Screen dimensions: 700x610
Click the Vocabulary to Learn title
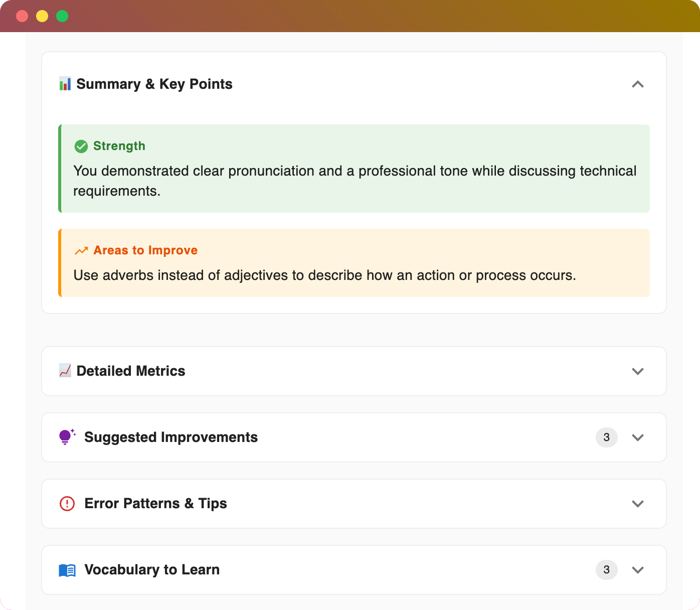152,569
